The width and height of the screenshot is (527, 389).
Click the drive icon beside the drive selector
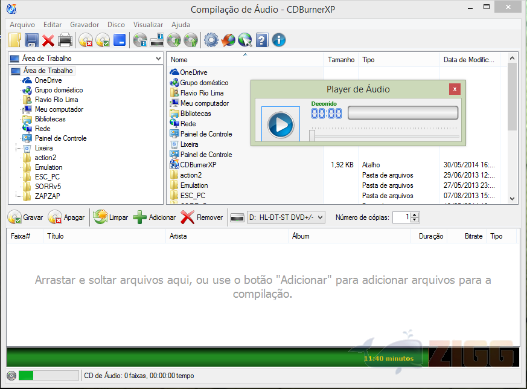click(x=237, y=218)
